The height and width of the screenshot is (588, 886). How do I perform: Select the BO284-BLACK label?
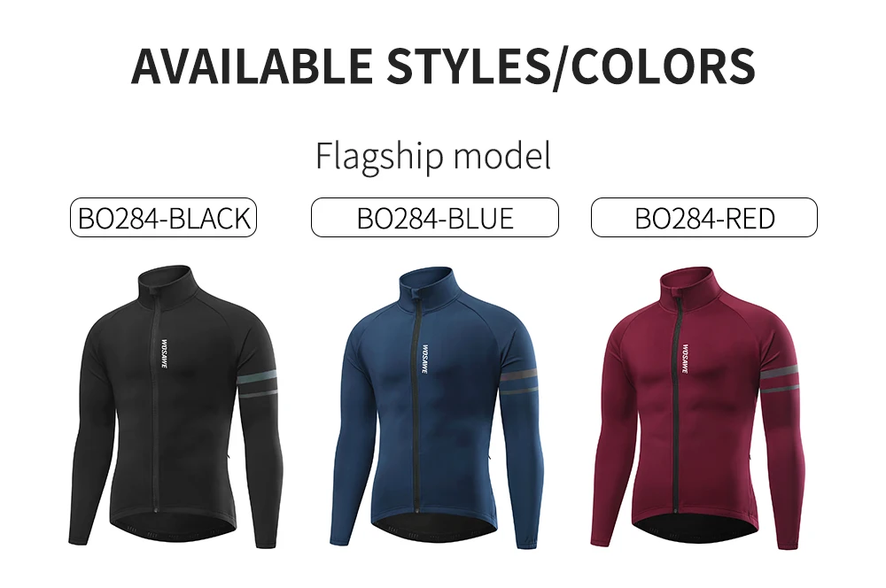tap(163, 218)
